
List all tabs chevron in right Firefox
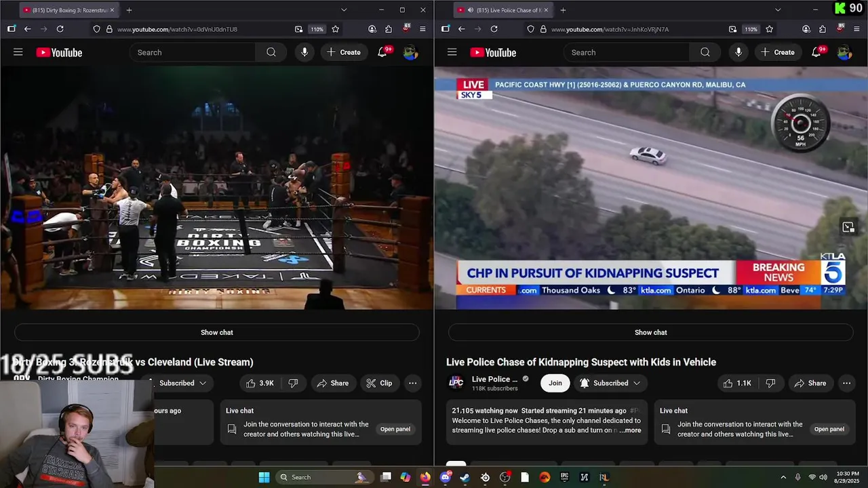(778, 10)
